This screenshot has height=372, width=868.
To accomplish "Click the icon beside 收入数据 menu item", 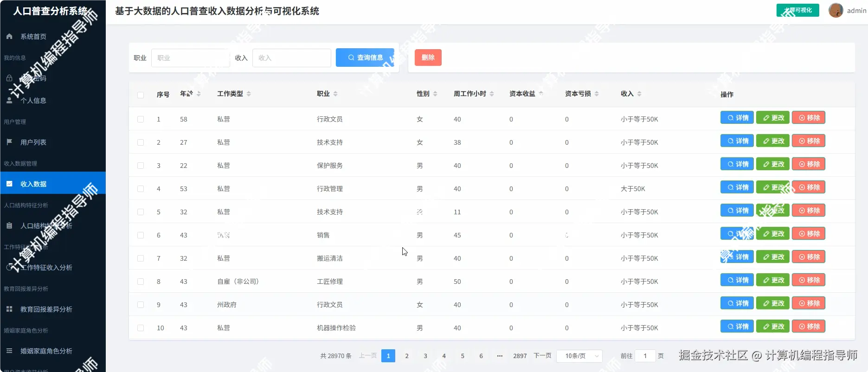I will (9, 184).
